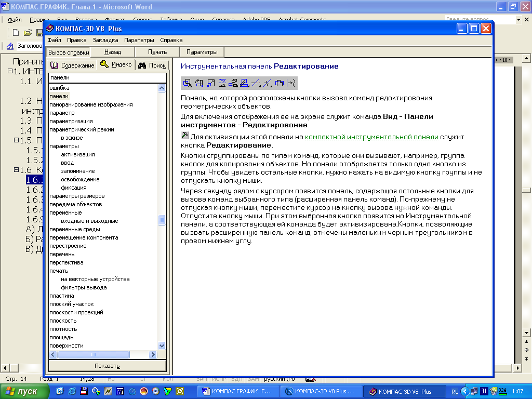Open Справка menu in help window
The image size is (532, 399).
coord(171,40)
